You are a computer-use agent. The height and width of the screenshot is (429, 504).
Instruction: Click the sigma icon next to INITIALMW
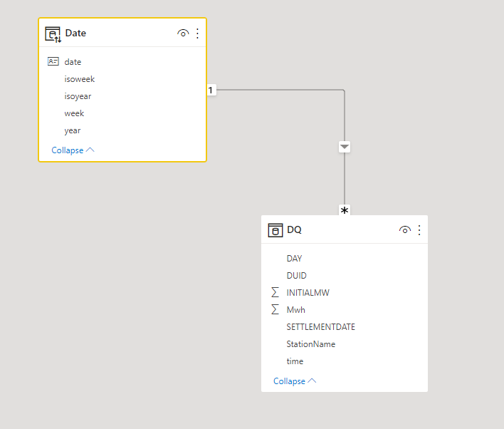click(x=275, y=293)
